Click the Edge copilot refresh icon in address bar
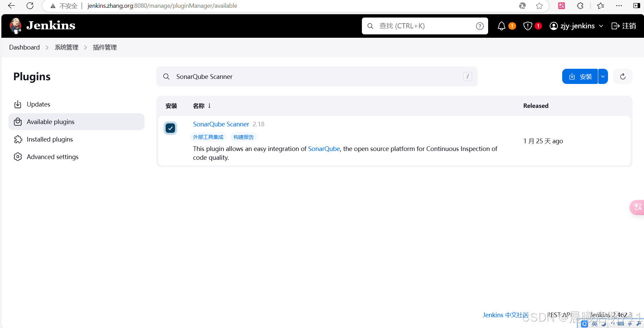This screenshot has height=328, width=644. pyautogui.click(x=522, y=6)
